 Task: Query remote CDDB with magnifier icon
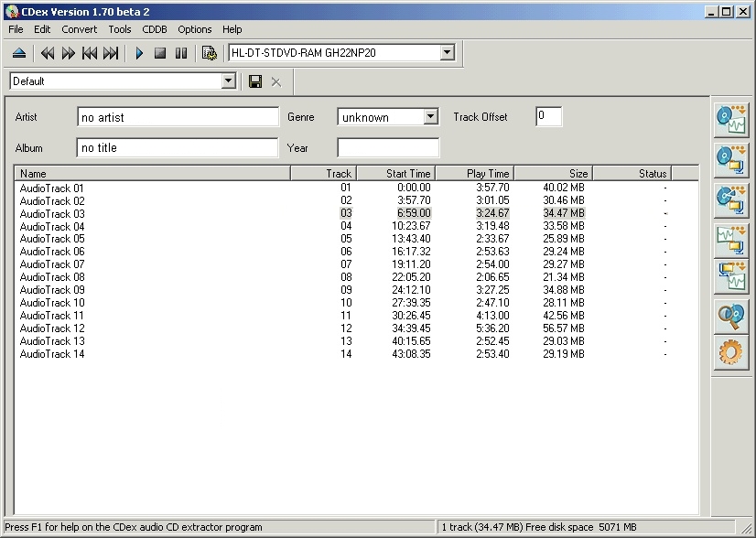(x=731, y=317)
